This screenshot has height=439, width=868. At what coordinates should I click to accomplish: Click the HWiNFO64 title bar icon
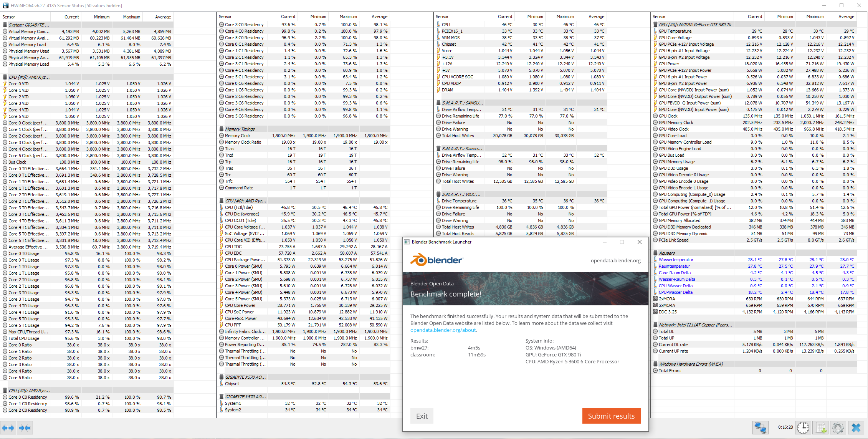click(5, 5)
